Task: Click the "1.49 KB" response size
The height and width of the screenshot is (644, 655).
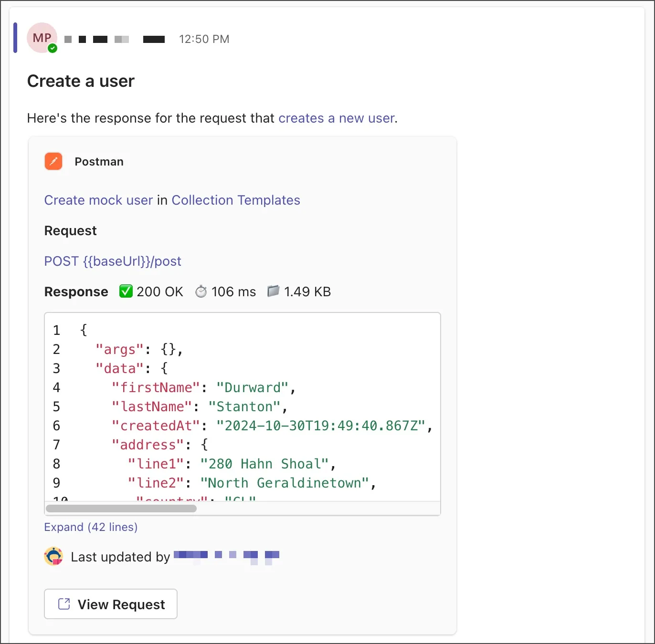Action: click(307, 291)
